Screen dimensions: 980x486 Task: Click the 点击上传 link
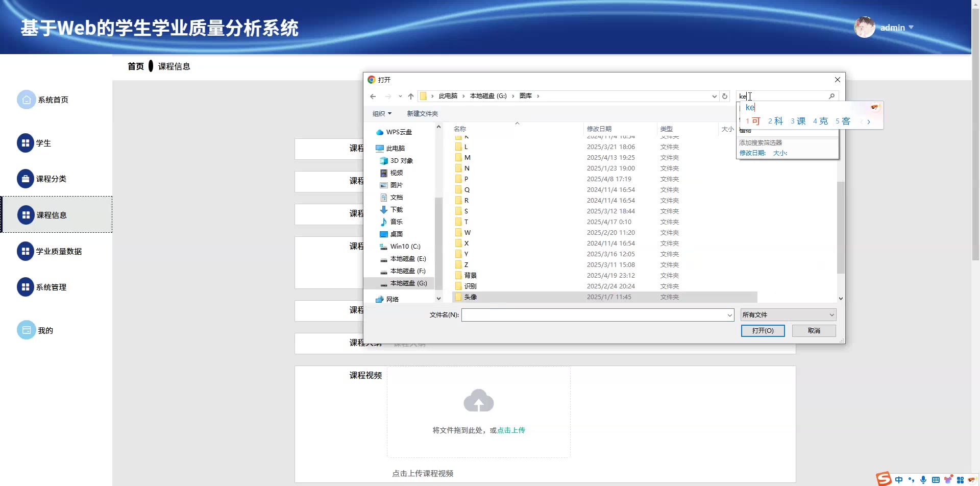[511, 430]
